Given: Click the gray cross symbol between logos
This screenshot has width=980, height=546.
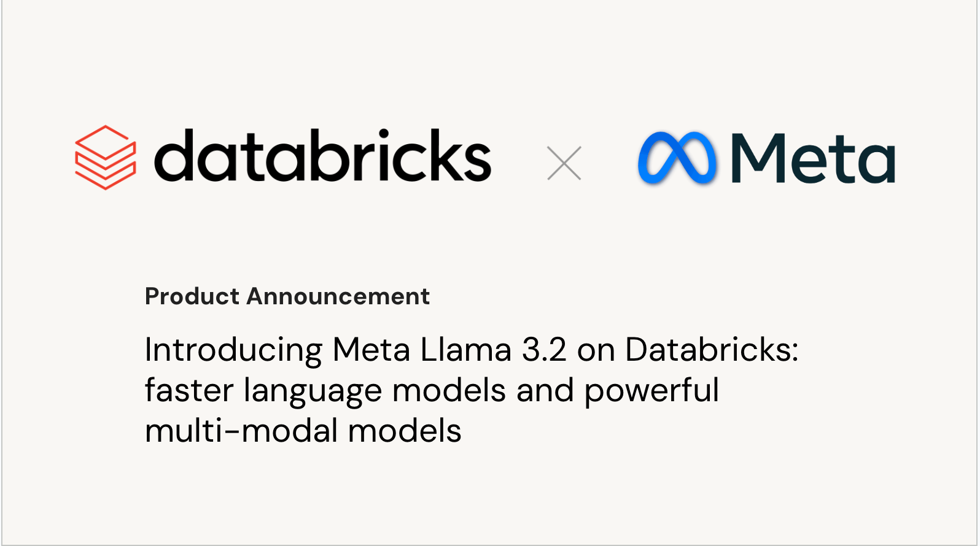Looking at the screenshot, I should point(564,163).
